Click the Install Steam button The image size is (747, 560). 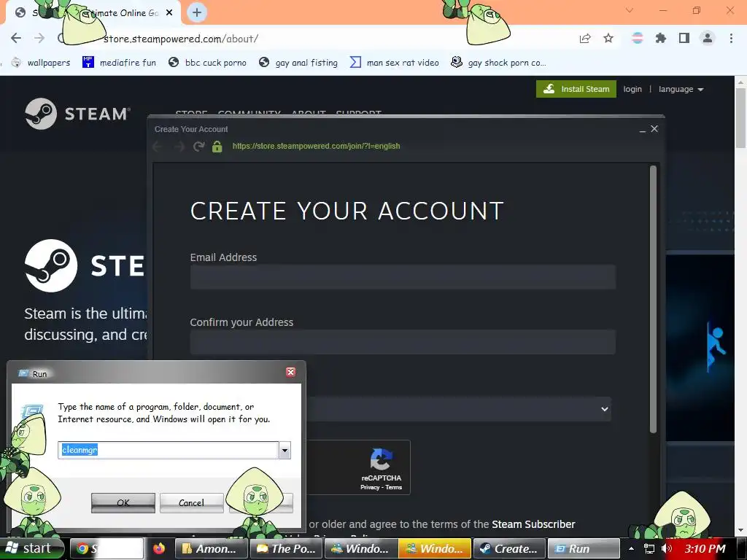pyautogui.click(x=576, y=89)
